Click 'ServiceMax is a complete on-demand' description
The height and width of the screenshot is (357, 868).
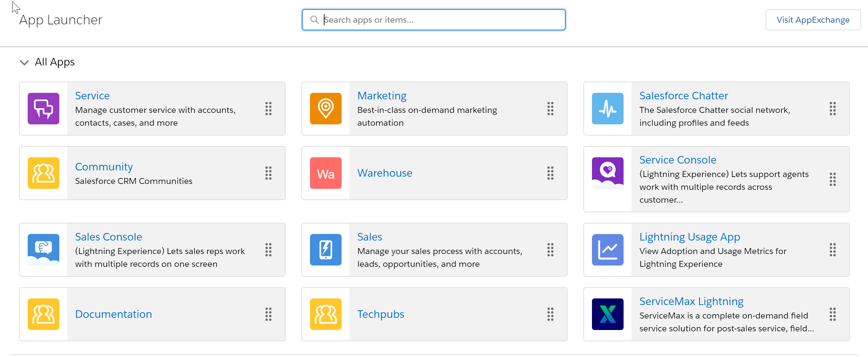pos(726,322)
